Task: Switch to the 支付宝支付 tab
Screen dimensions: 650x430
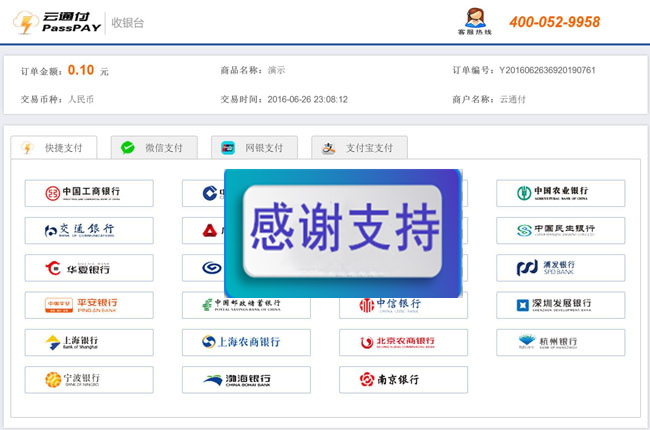Action: 359,148
